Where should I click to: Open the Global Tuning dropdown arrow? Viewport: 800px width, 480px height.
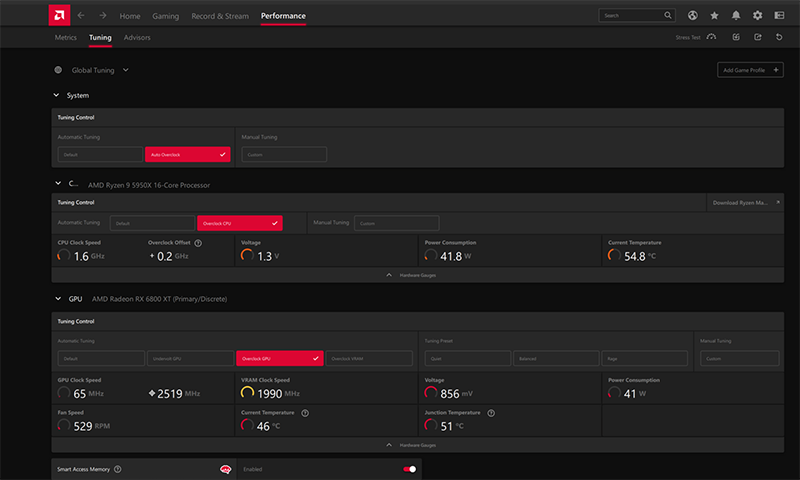point(126,70)
